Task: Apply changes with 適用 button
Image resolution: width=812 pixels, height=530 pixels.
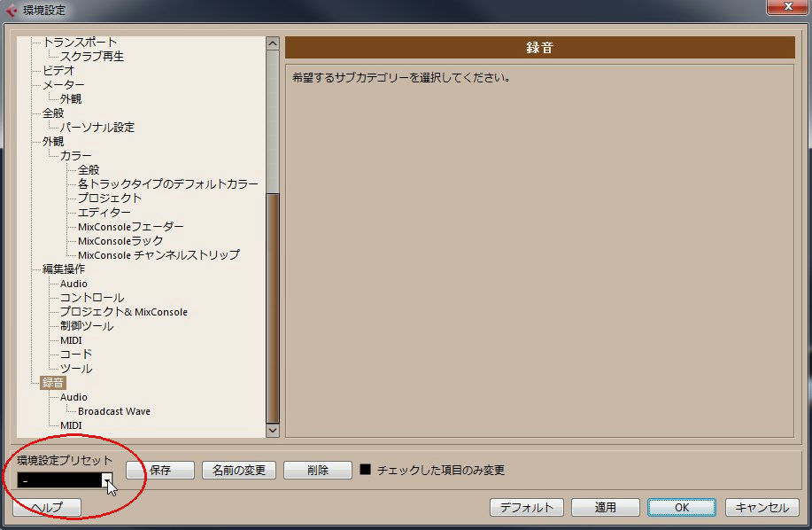Action: pyautogui.click(x=605, y=507)
